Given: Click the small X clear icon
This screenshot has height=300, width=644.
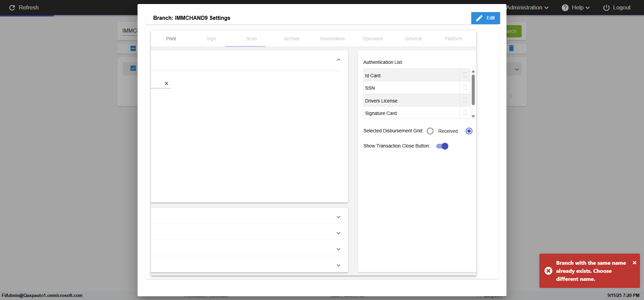Looking at the screenshot, I should [x=166, y=83].
